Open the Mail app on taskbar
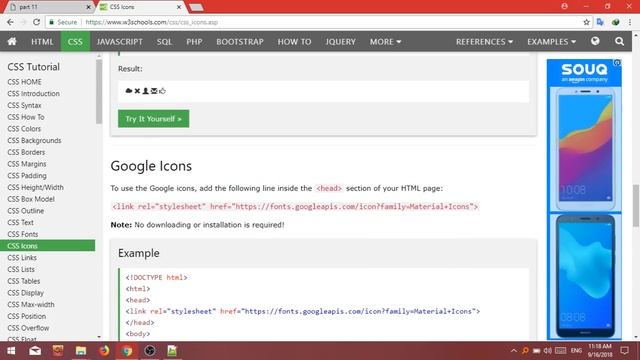The width and height of the screenshot is (640, 360). [x=35, y=351]
